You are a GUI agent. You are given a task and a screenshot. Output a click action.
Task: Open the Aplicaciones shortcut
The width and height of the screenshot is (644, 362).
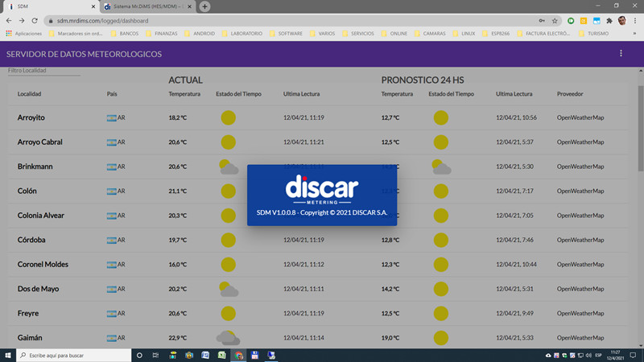(24, 34)
